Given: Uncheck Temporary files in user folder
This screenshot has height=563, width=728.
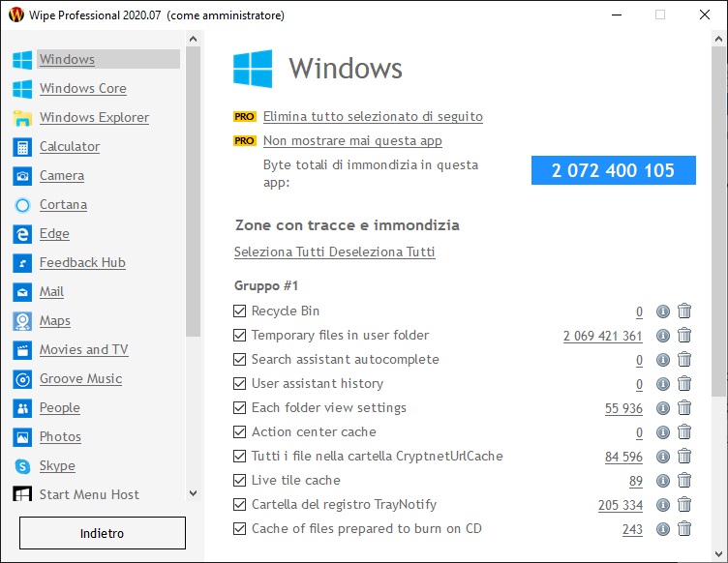Looking at the screenshot, I should tap(239, 335).
